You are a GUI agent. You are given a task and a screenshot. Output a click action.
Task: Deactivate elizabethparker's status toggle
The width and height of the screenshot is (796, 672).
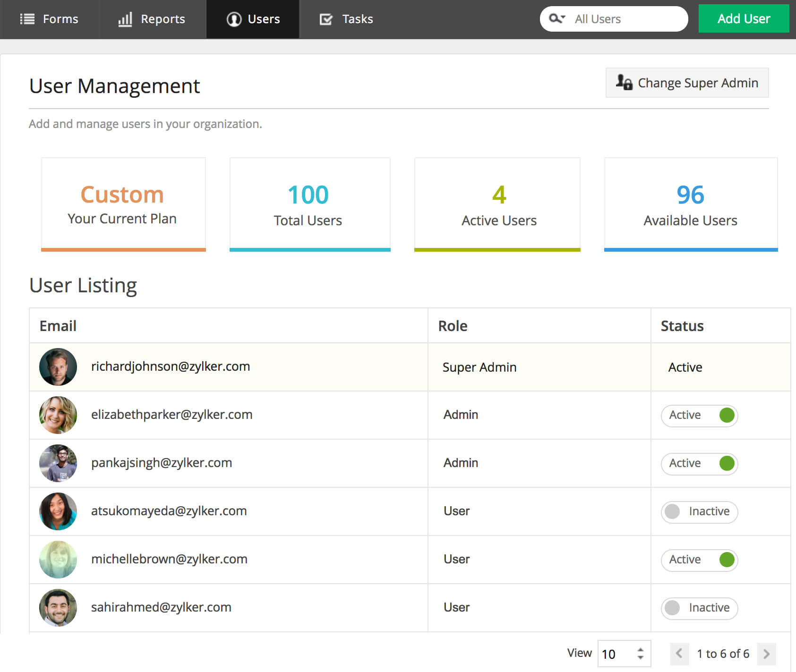(700, 416)
